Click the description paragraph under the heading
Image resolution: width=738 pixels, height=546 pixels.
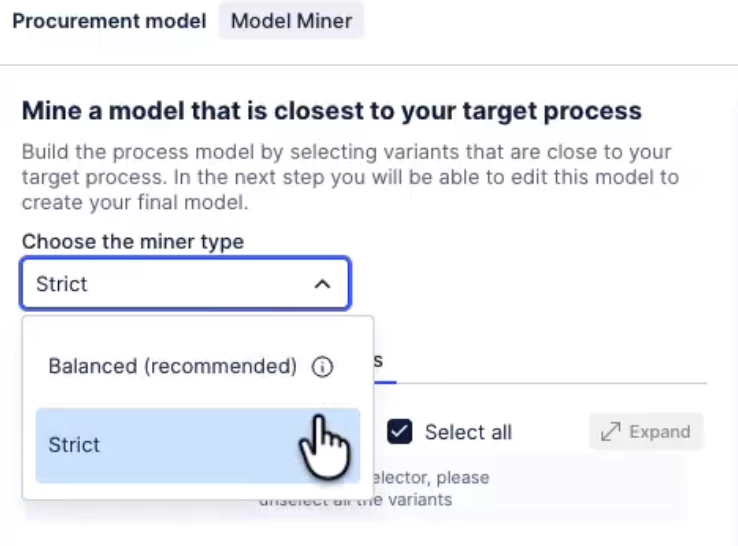350,177
